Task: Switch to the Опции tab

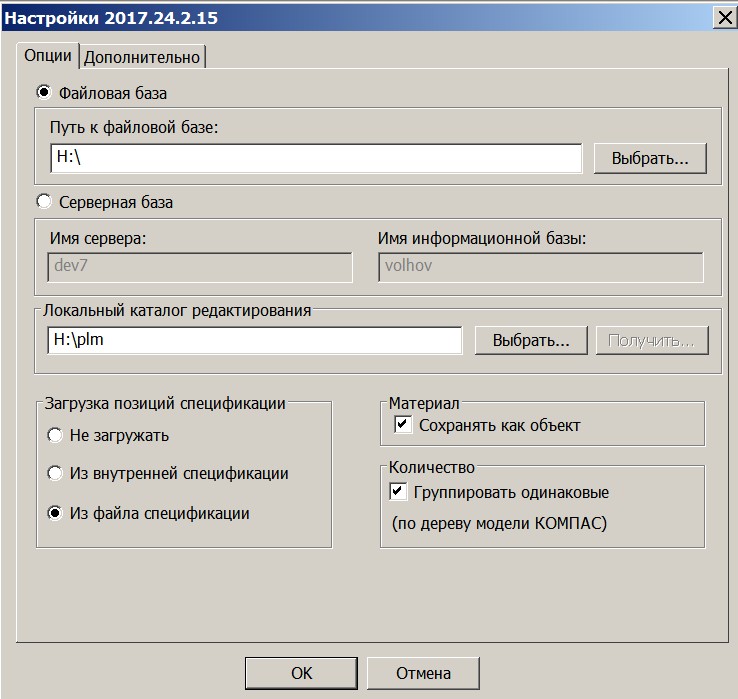Action: coord(48,56)
